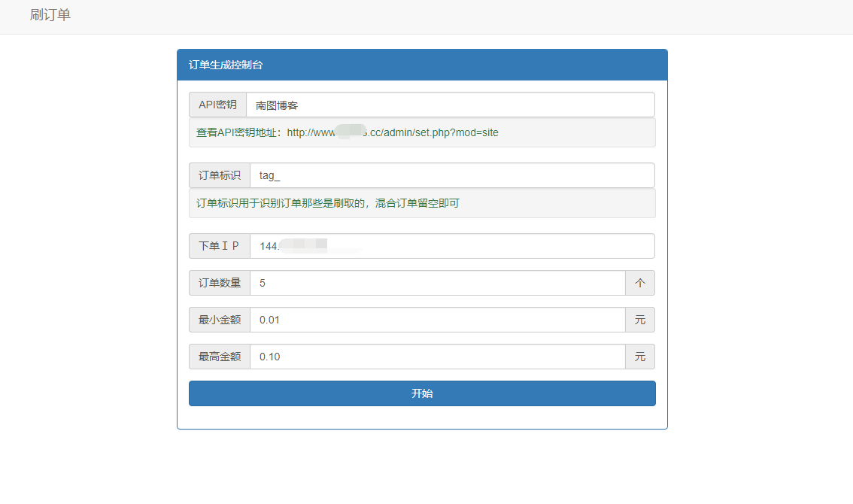Click the 最高金额 field label

pyautogui.click(x=219, y=357)
